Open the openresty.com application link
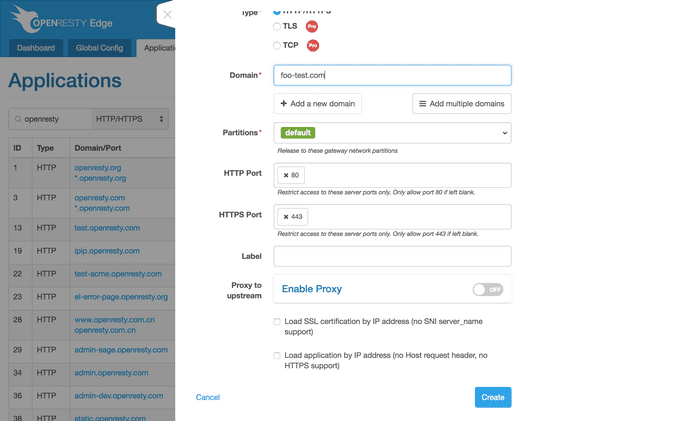The width and height of the screenshot is (700, 421). tap(100, 198)
